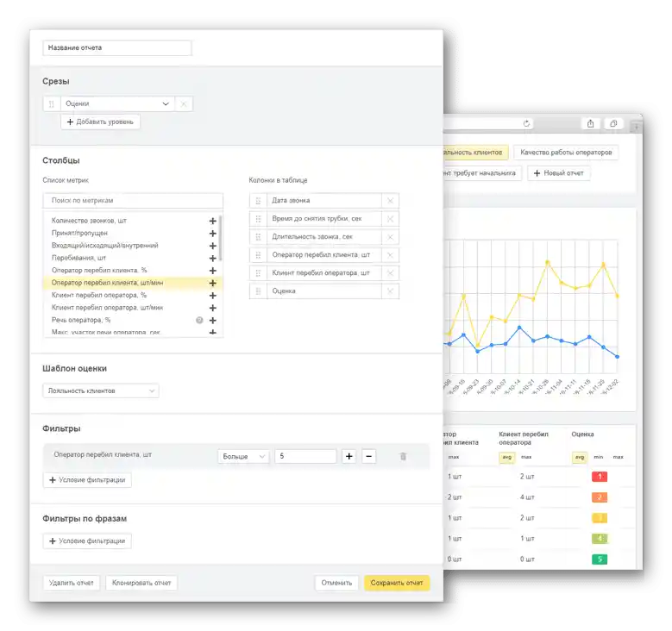The height and width of the screenshot is (631, 672).
Task: Toggle the avg option under Оценка
Action: click(x=580, y=458)
